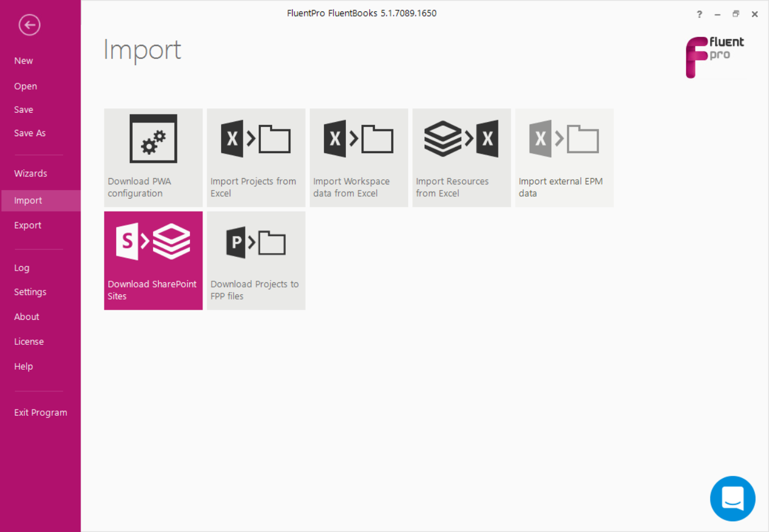769x532 pixels.
Task: Select Import Projects from Excel tile
Action: tap(256, 158)
